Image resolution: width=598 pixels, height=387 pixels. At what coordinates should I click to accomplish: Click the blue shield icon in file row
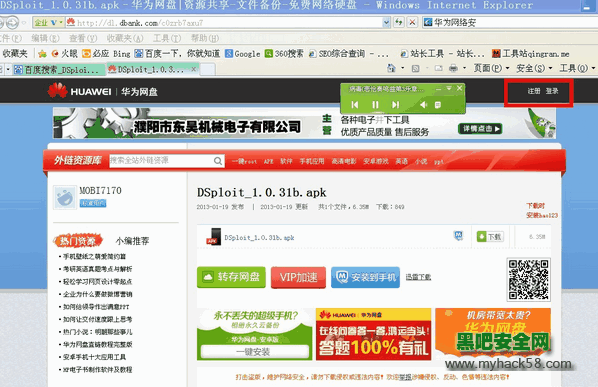point(458,236)
